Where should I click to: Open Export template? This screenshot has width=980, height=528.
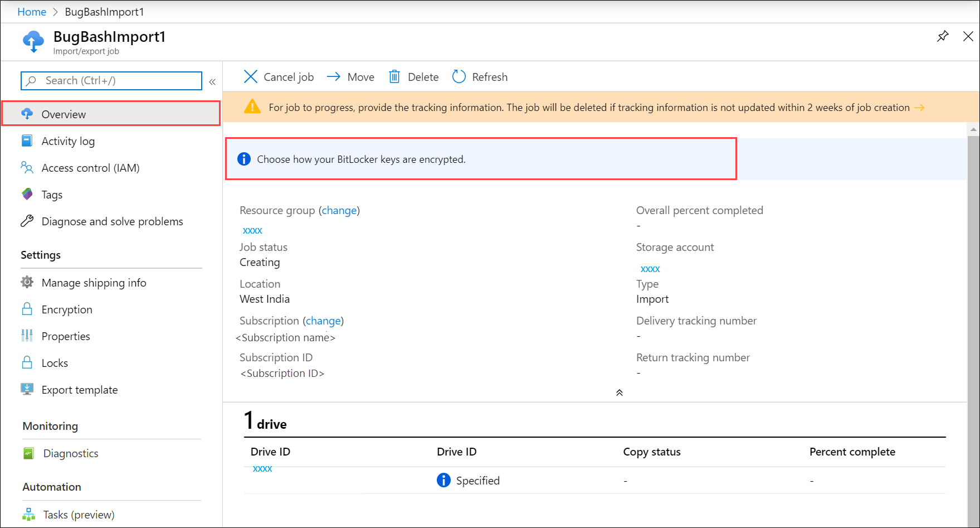coord(80,389)
